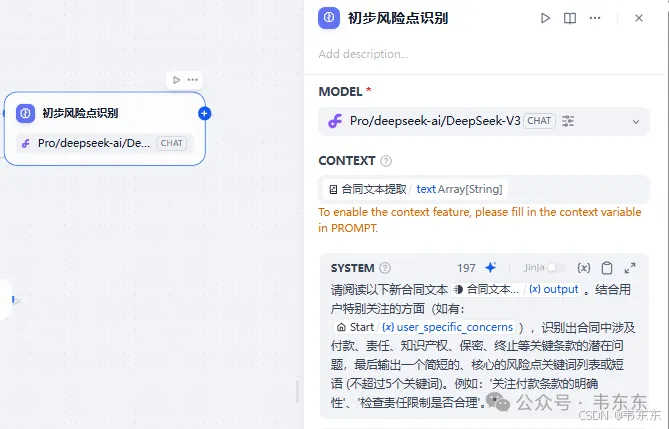Click the MODEL section label
This screenshot has width=669, height=429.
(x=340, y=91)
